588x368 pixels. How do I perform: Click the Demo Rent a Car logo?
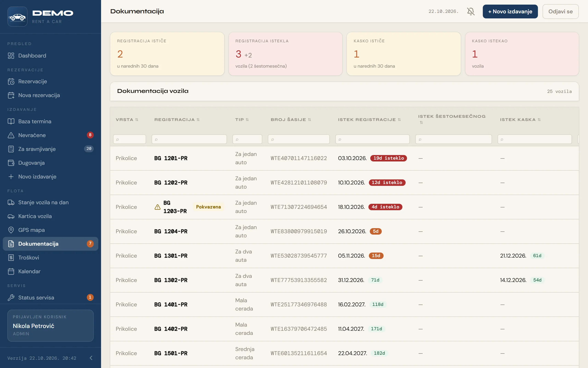17,17
